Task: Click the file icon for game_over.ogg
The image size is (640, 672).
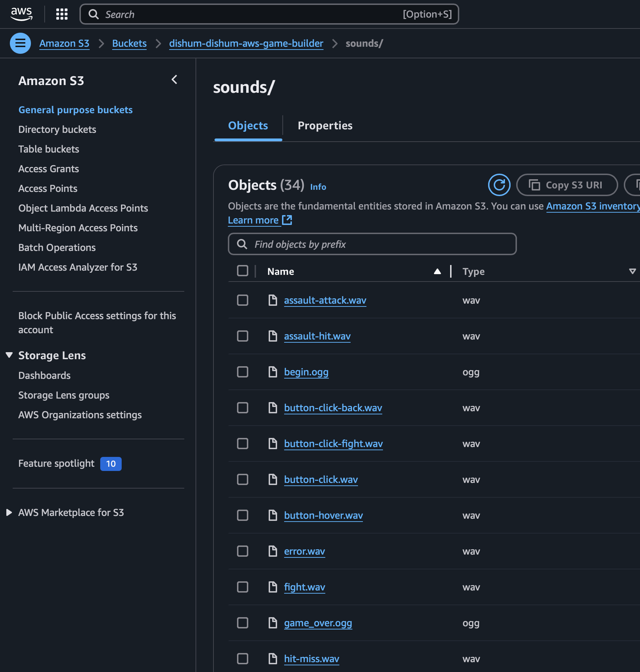Action: [273, 623]
